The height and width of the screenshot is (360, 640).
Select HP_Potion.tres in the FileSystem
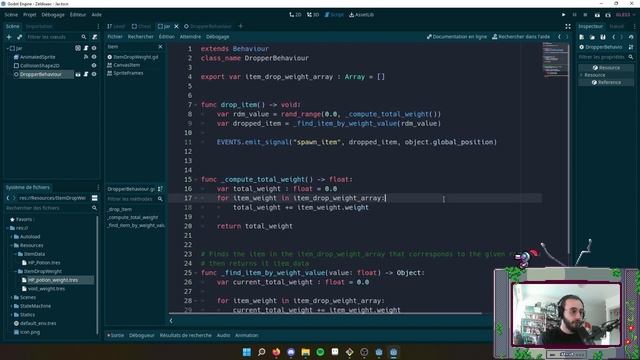[44, 262]
